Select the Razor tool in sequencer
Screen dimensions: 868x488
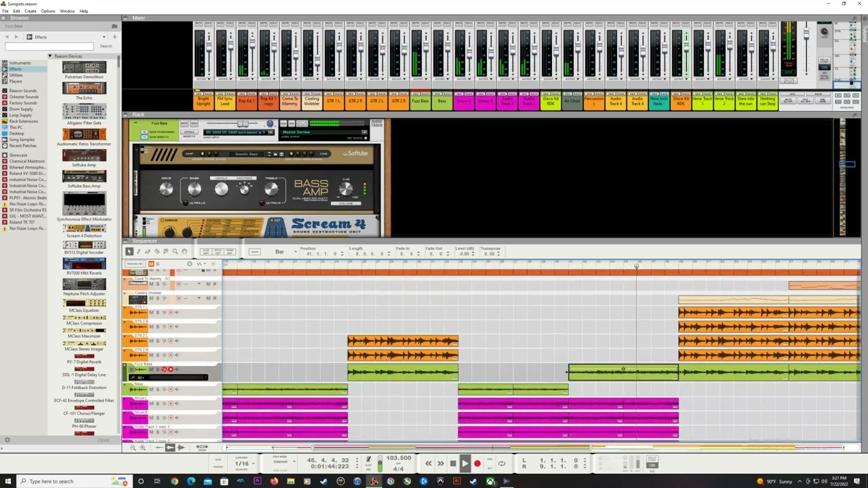(x=156, y=251)
